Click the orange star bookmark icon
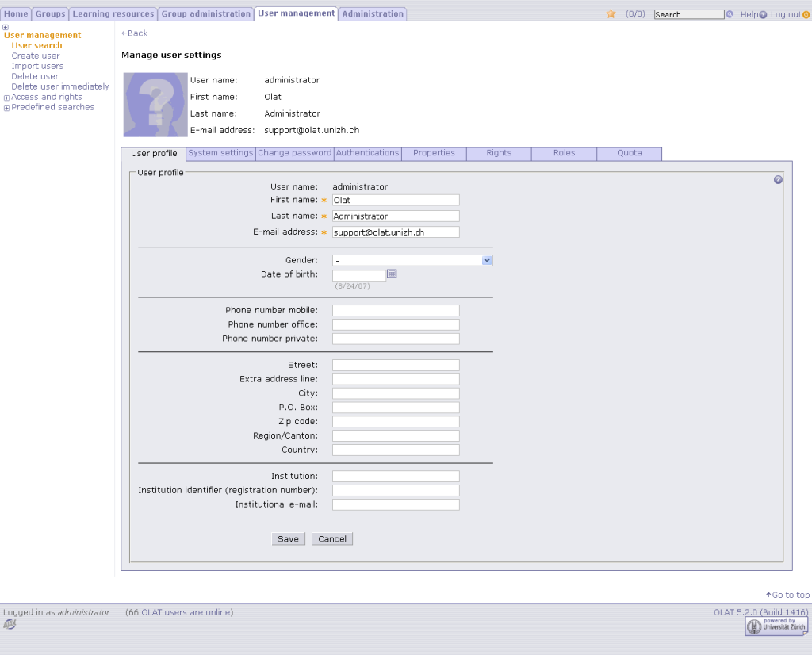The image size is (812, 655). point(611,14)
